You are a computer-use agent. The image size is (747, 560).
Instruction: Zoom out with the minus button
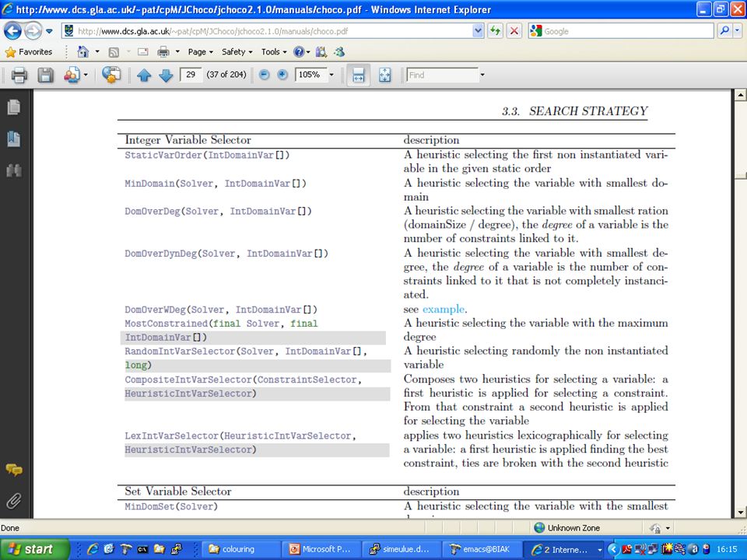(265, 75)
